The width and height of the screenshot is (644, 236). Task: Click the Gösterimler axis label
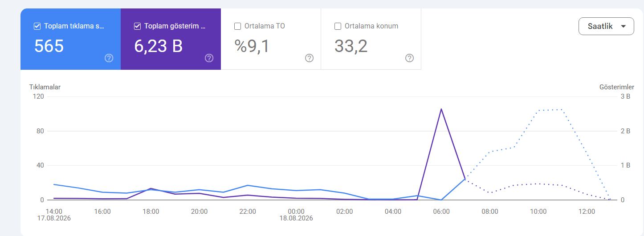[617, 87]
